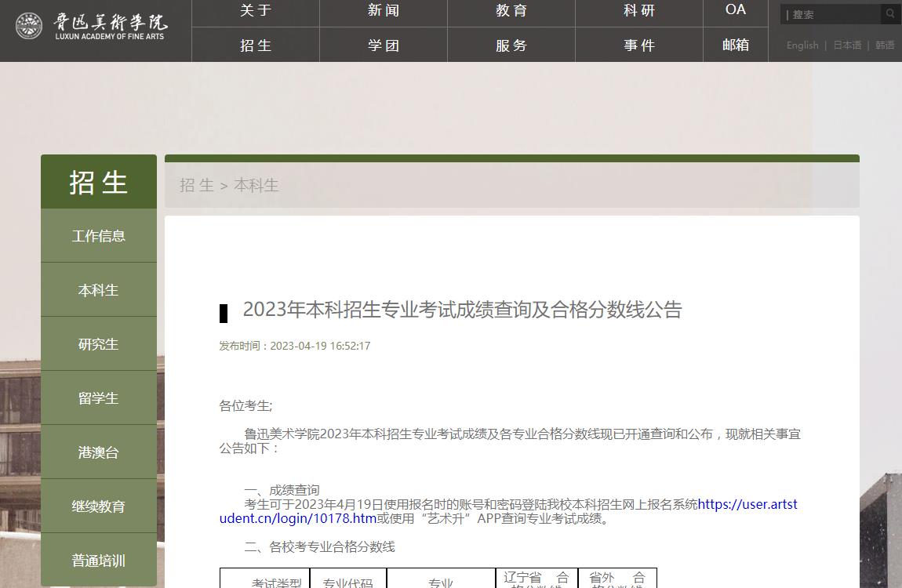Open the 事件 top menu

click(639, 45)
